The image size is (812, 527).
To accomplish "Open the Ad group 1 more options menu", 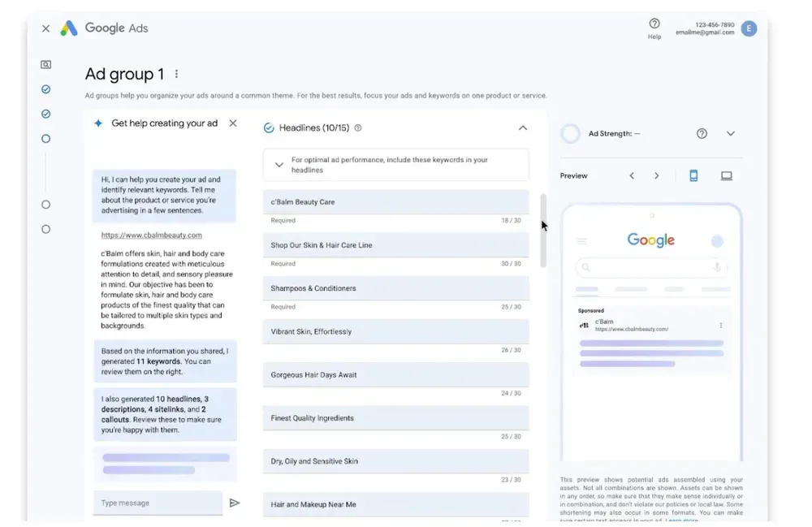I will (x=176, y=74).
